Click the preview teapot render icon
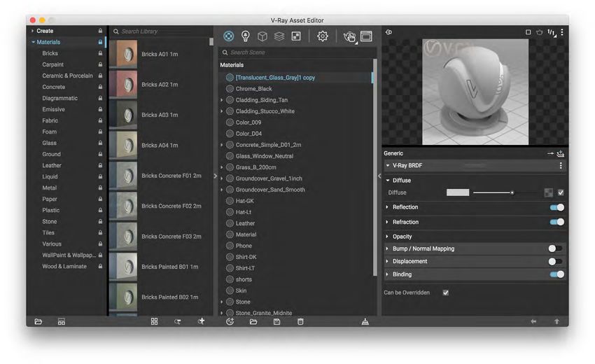Image resolution: width=595 pixels, height=364 pixels. click(x=540, y=32)
